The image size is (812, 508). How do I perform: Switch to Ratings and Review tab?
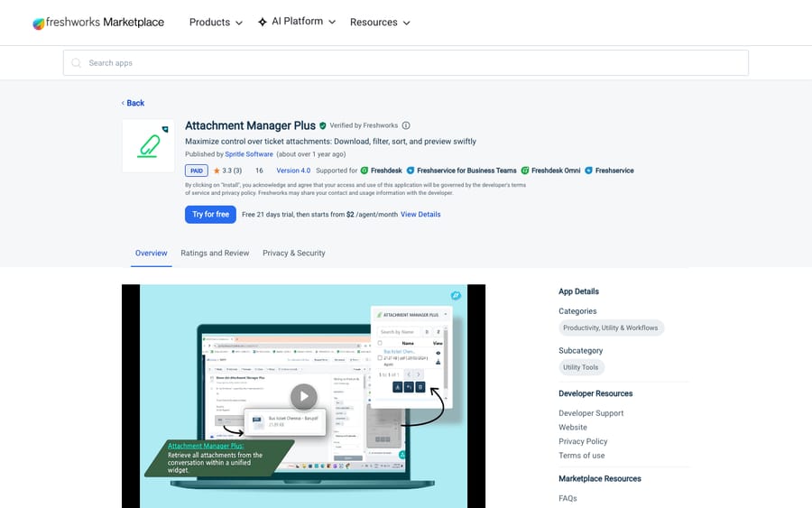(215, 254)
